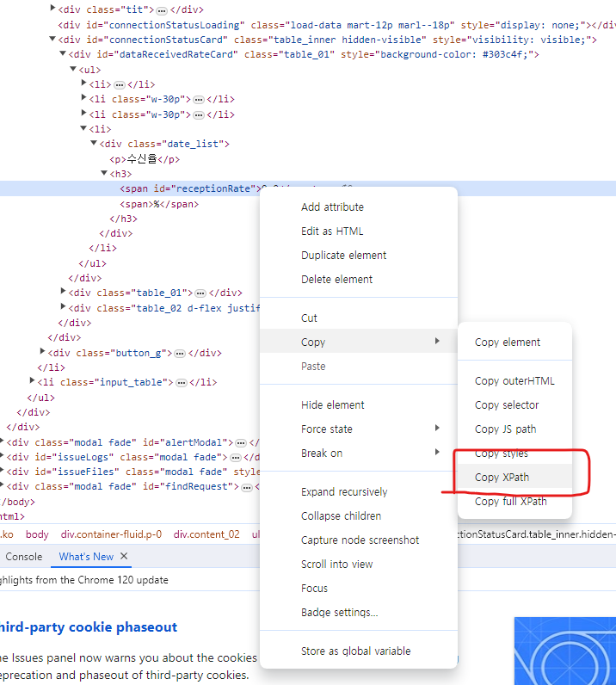Choose Hide element

[358, 405]
